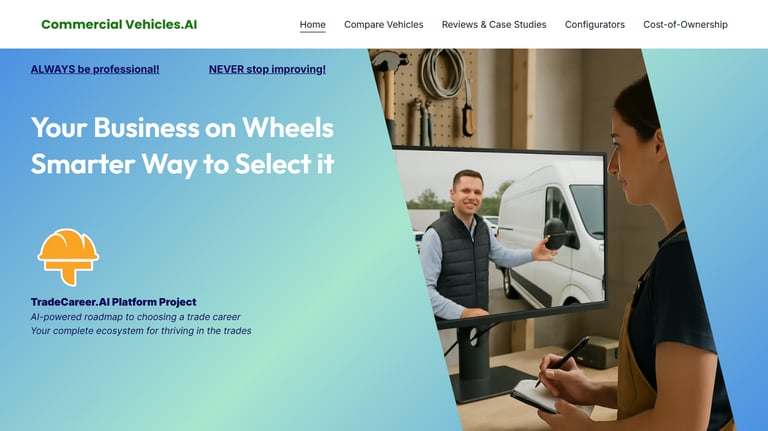Click the 'Smarter Way to Select it' heading
Viewport: 768px width, 431px height.
click(182, 164)
